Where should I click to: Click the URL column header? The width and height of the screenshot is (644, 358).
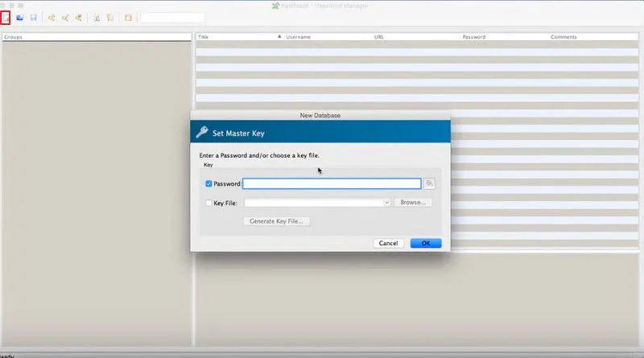[416, 37]
